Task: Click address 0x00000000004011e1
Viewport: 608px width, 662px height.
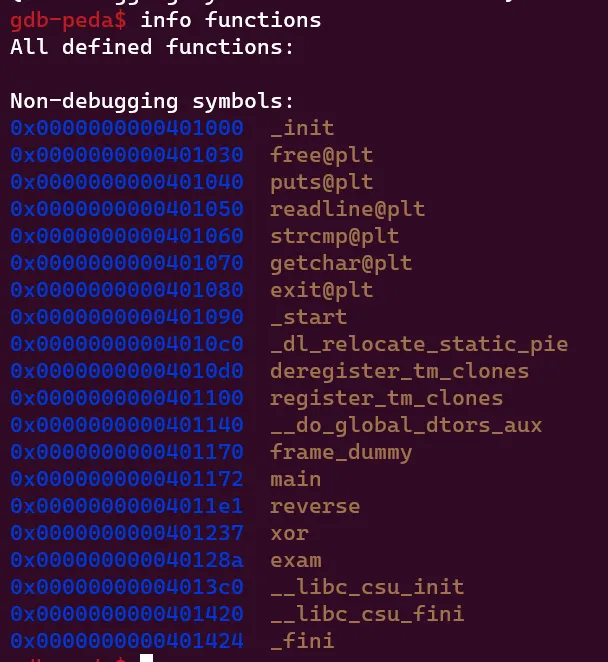Action: pyautogui.click(x=127, y=507)
